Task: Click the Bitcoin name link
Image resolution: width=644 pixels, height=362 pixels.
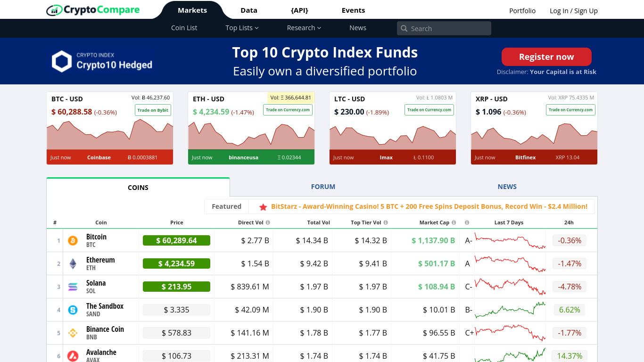Action: (x=96, y=237)
